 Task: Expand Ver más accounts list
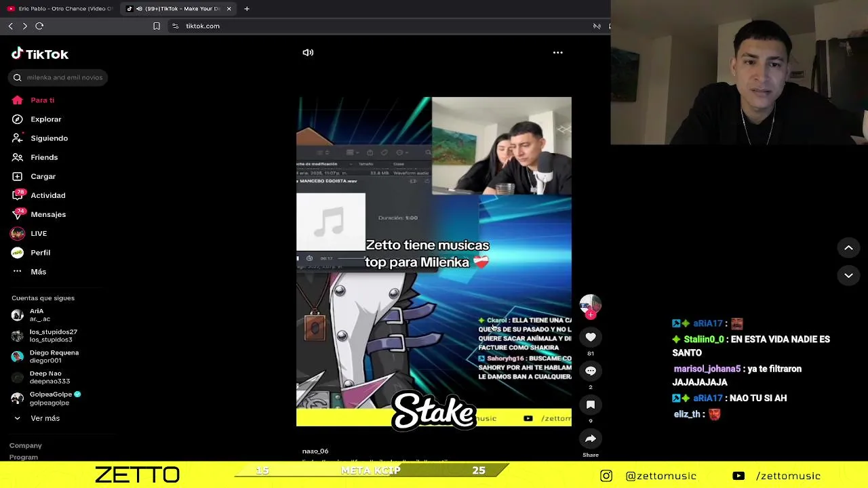[45, 418]
